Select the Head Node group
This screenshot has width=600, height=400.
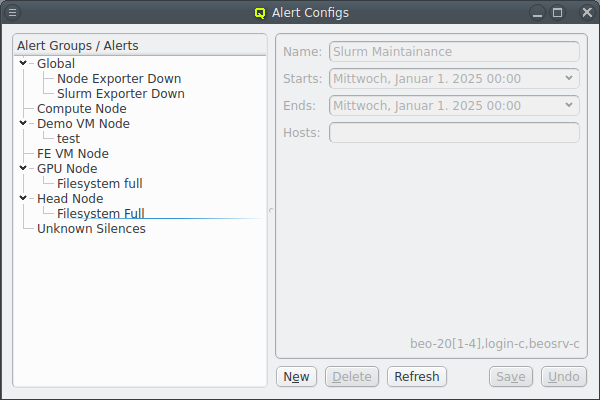(70, 199)
